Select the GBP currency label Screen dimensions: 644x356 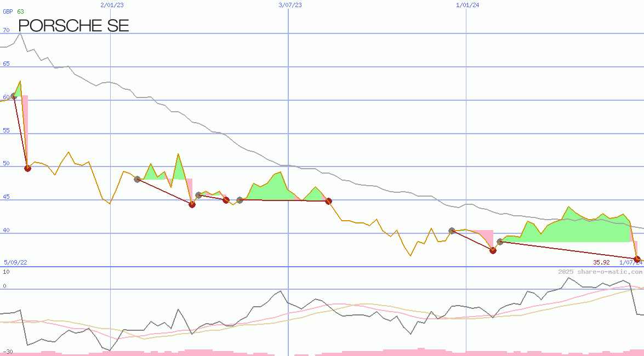[8, 12]
